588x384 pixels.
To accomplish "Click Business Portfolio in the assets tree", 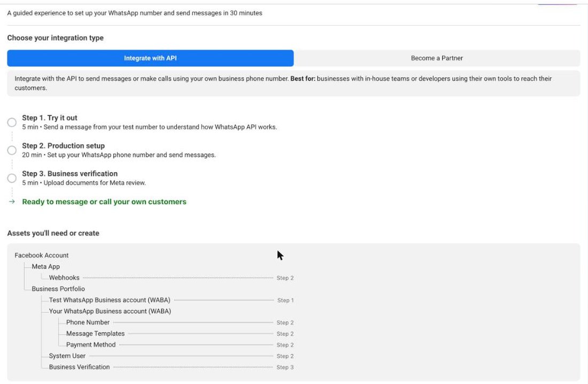I will pos(58,289).
